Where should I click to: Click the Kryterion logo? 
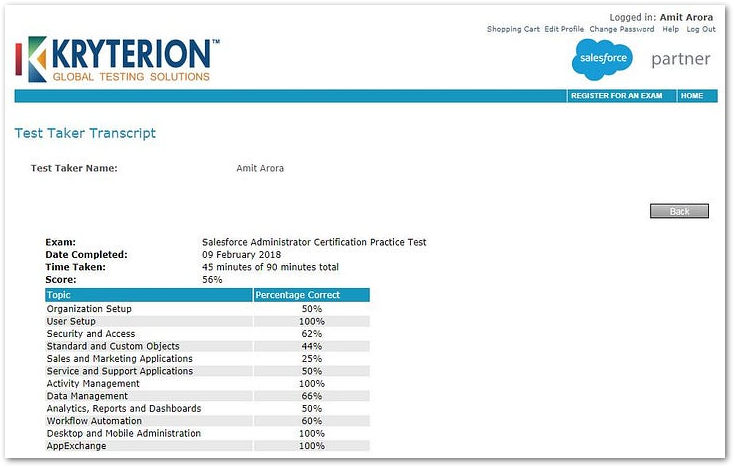[117, 59]
